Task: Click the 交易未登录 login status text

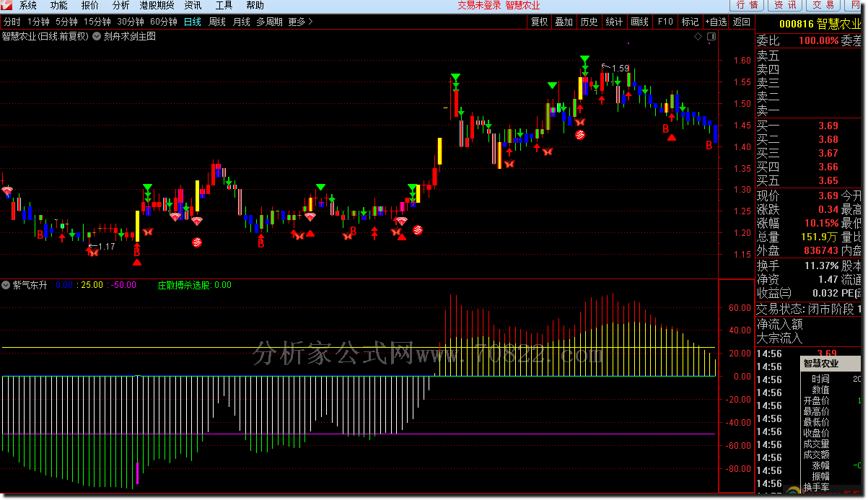Action: [x=479, y=5]
